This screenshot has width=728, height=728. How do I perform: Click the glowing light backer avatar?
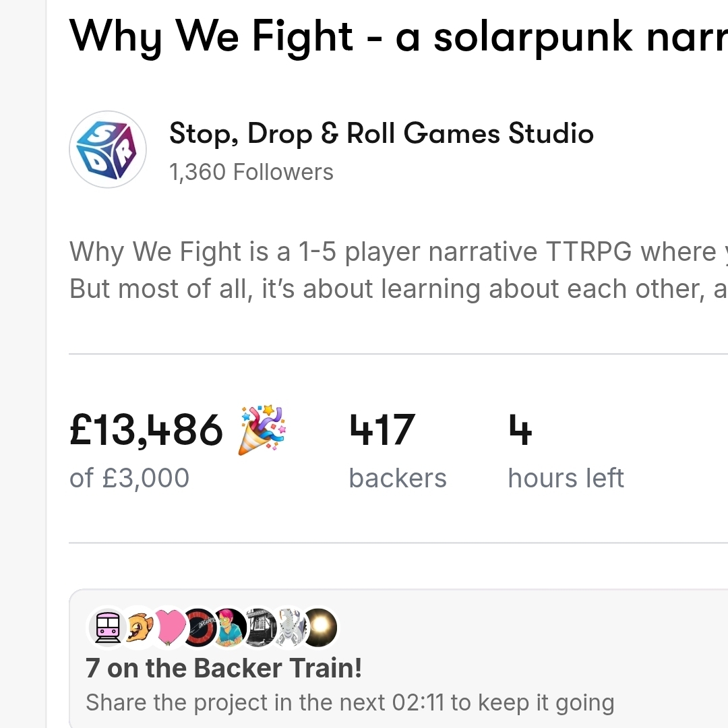320,627
